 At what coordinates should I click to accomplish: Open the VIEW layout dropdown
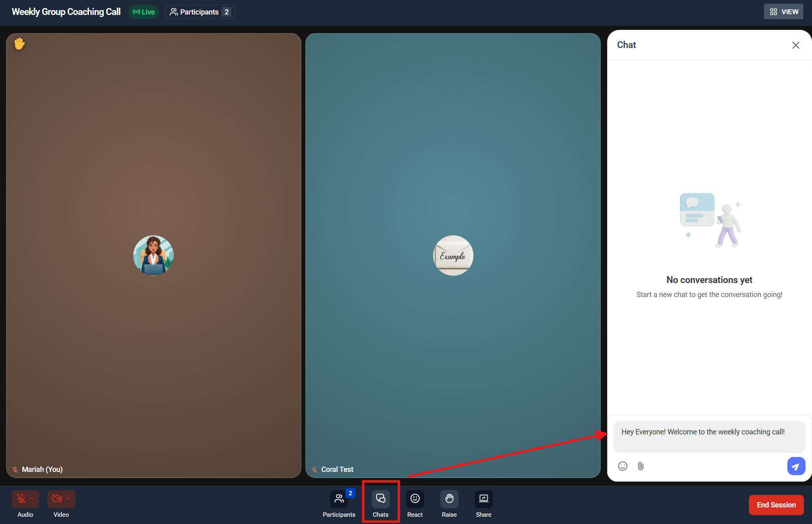tap(784, 12)
